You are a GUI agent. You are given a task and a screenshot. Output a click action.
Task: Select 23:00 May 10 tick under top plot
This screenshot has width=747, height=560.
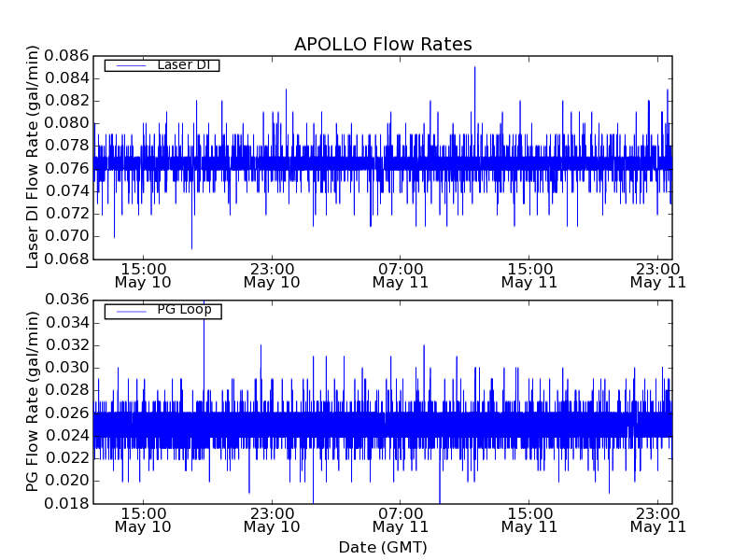coord(272,274)
